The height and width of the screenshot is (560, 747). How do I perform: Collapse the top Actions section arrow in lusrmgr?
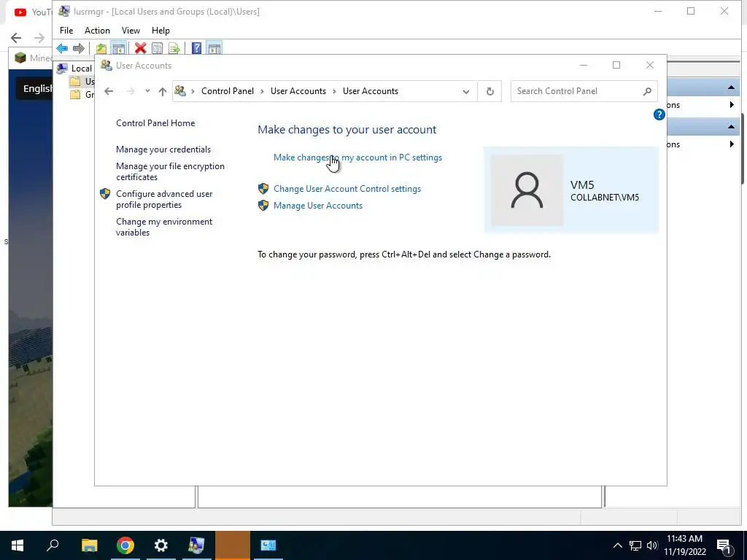[731, 87]
